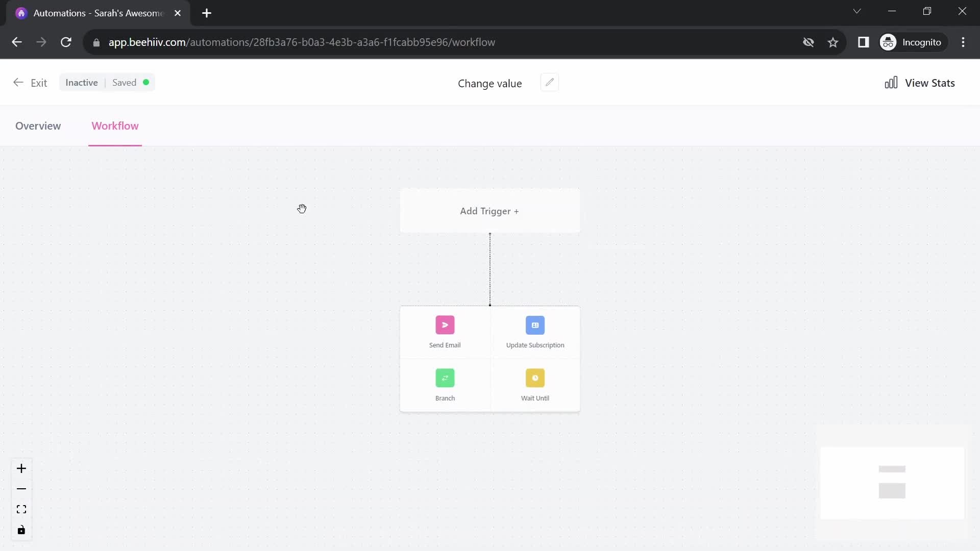Select the Update Subscription icon
Viewport: 980px width, 551px height.
pyautogui.click(x=534, y=325)
